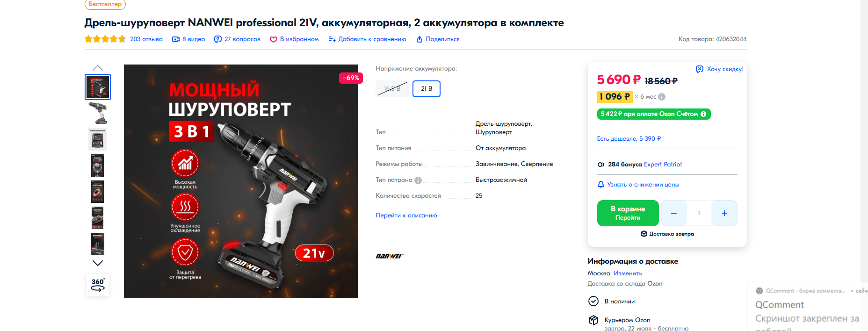Click Изменить to change delivery city

pos(628,273)
